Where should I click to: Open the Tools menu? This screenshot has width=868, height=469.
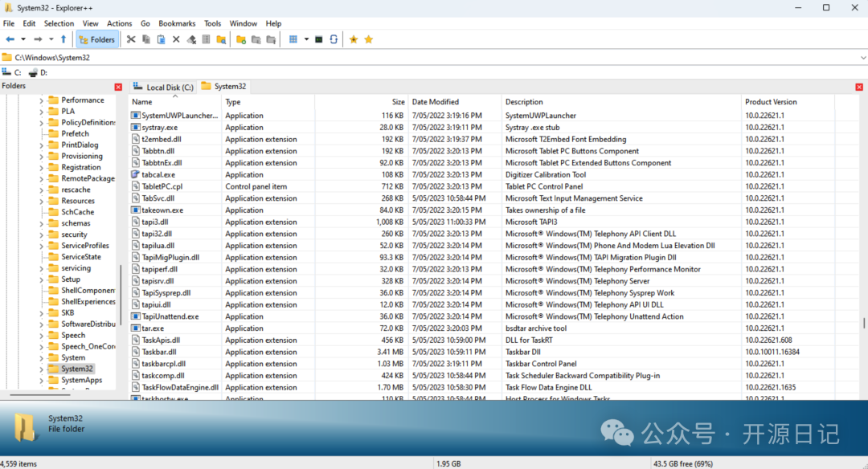[x=212, y=23]
